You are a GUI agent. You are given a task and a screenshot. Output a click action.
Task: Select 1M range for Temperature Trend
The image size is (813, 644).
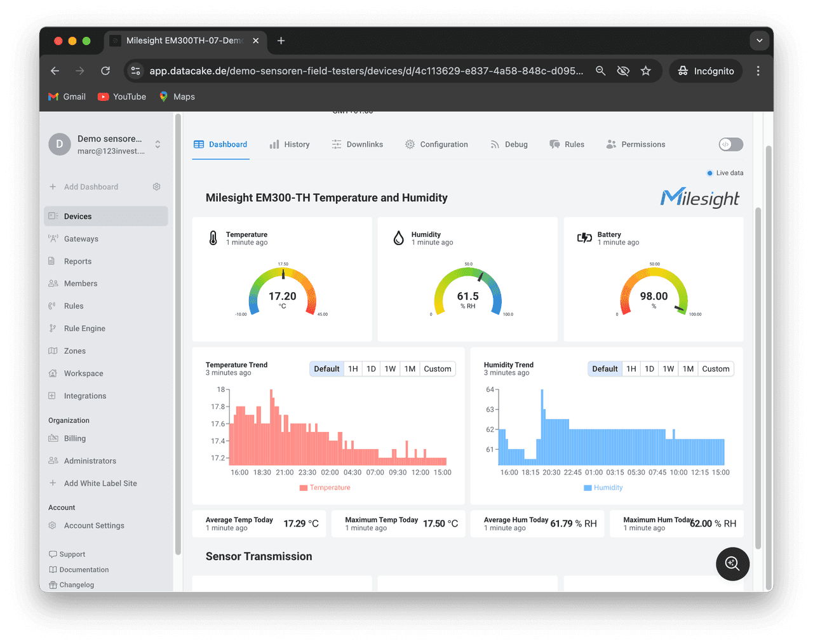click(410, 369)
